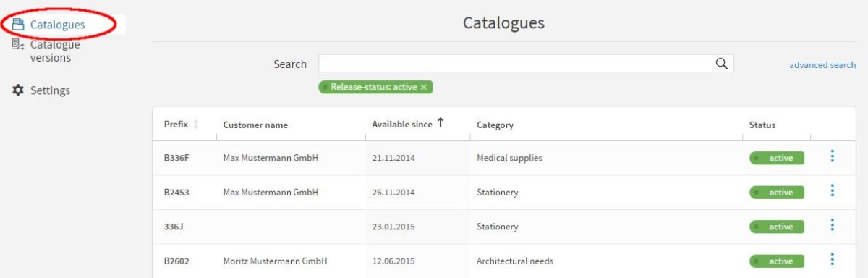The height and width of the screenshot is (278, 868).
Task: Open the actions menu for B336F
Action: (x=833, y=156)
